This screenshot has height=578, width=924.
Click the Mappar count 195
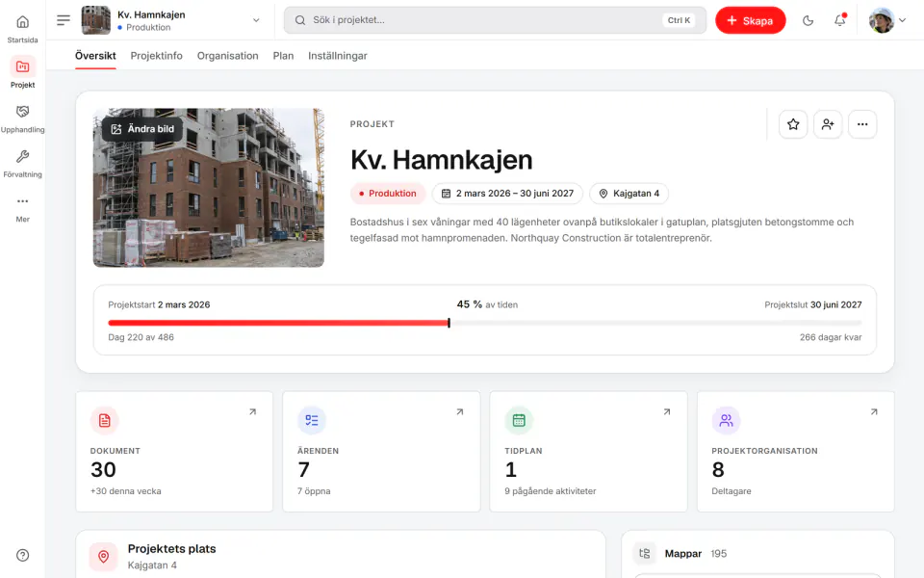click(718, 553)
